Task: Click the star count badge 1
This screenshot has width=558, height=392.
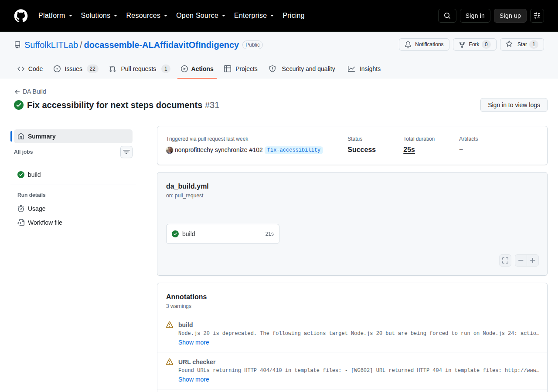Action: (534, 44)
